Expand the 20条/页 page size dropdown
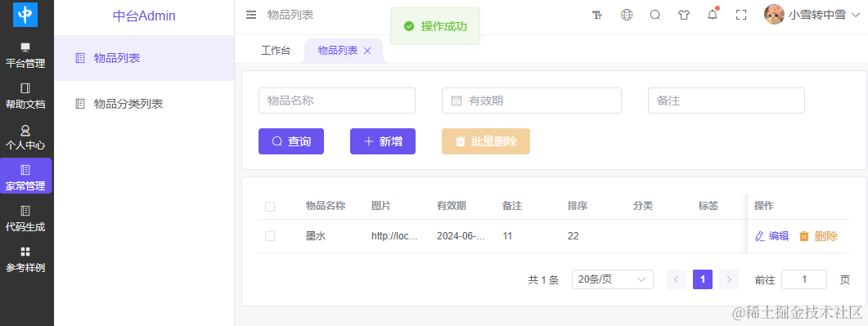Image resolution: width=868 pixels, height=326 pixels. tap(612, 279)
